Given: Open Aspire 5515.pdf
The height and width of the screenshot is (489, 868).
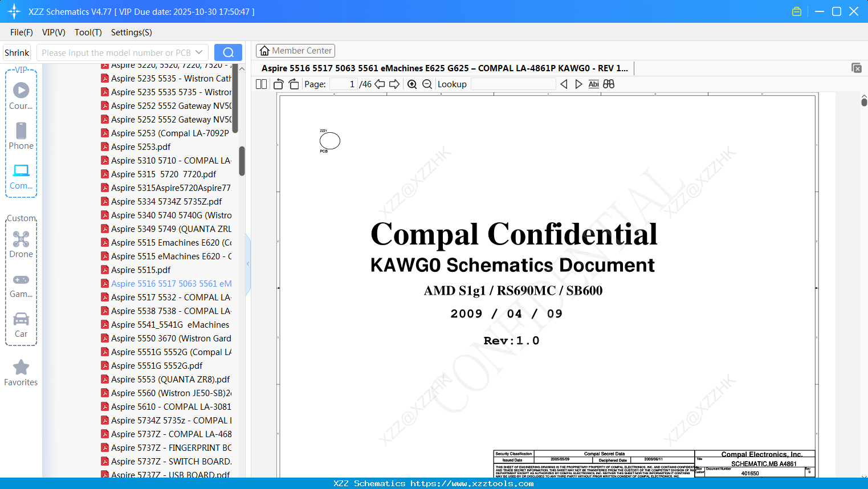Looking at the screenshot, I should [x=136, y=270].
